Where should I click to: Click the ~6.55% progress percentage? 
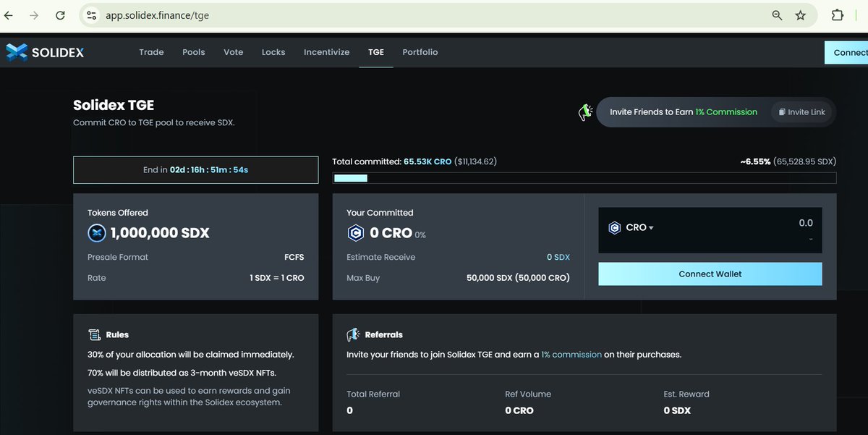[755, 161]
